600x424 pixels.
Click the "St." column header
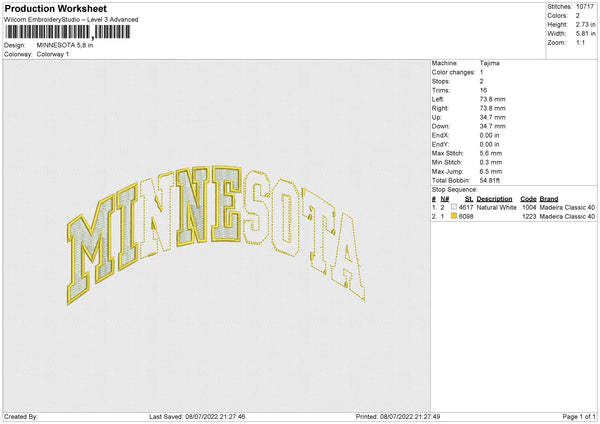click(469, 199)
